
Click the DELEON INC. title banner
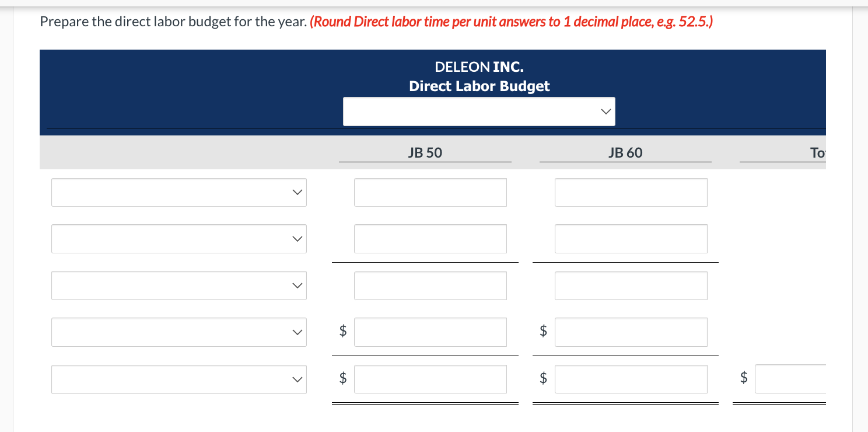coord(478,67)
